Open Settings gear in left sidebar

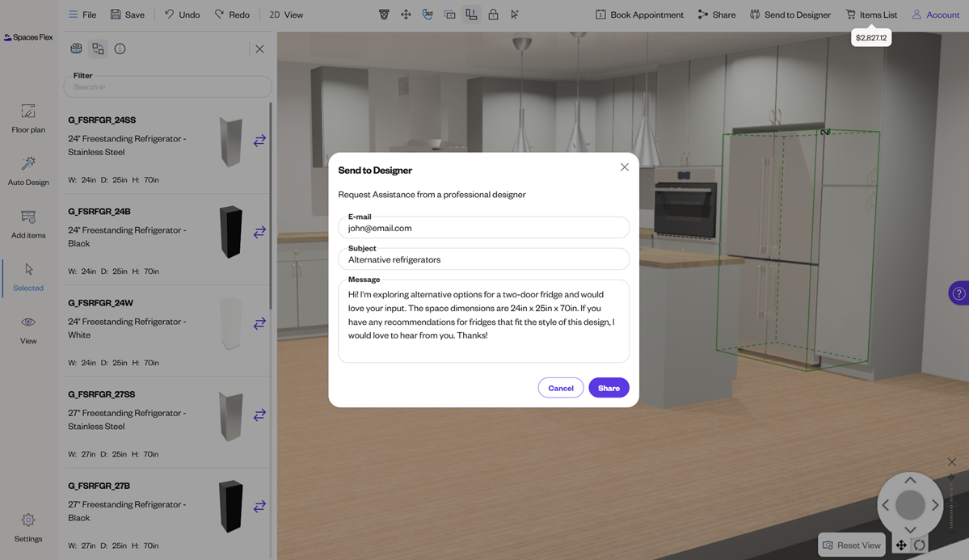point(28,527)
